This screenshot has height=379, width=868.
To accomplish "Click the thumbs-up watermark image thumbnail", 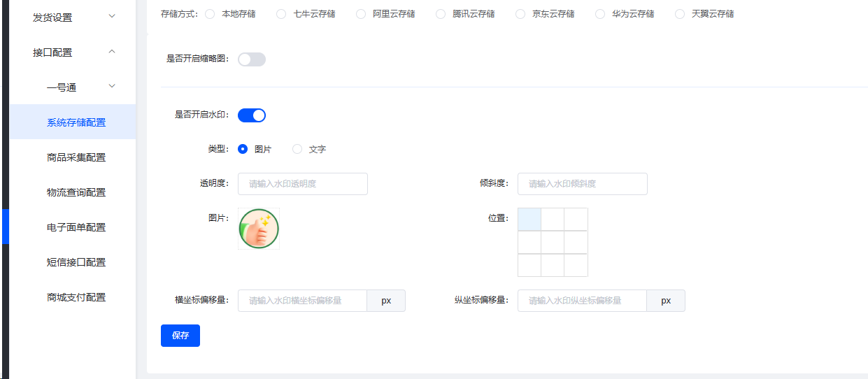I will tap(259, 229).
